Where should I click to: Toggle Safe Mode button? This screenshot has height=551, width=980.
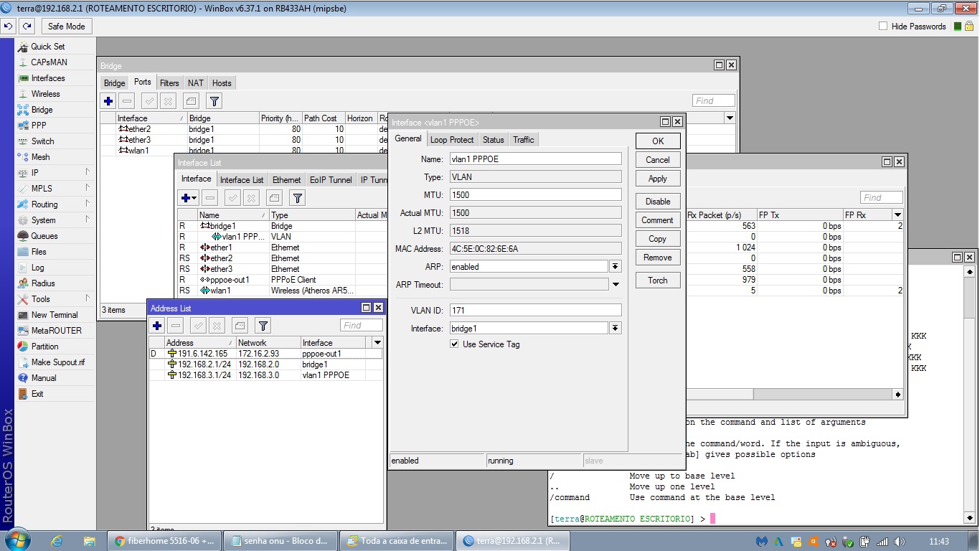pos(66,27)
